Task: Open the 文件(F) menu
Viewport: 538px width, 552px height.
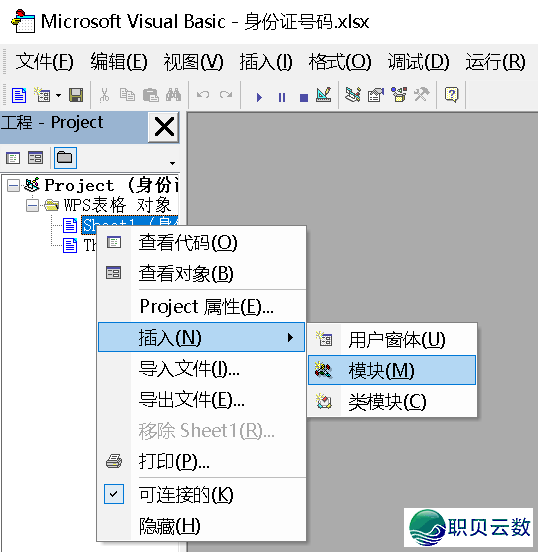Action: (x=44, y=62)
